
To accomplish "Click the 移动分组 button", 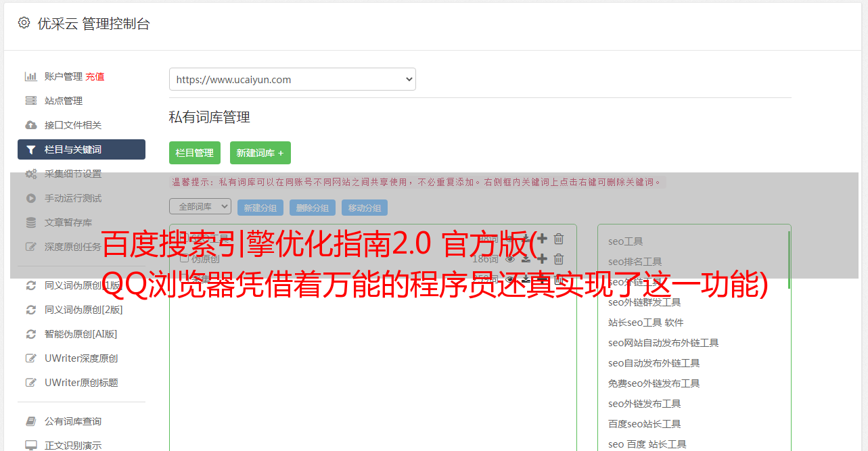I will [x=365, y=208].
